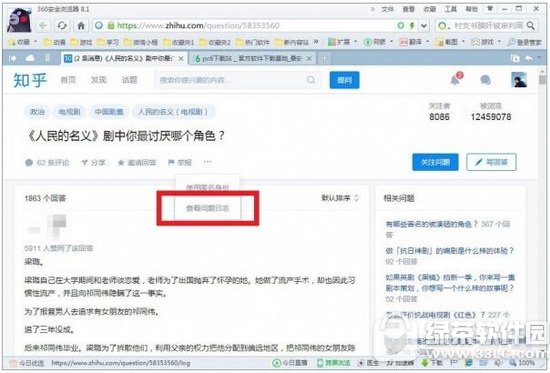
Task: Click 今日直播 in status bar
Action: [x=290, y=363]
